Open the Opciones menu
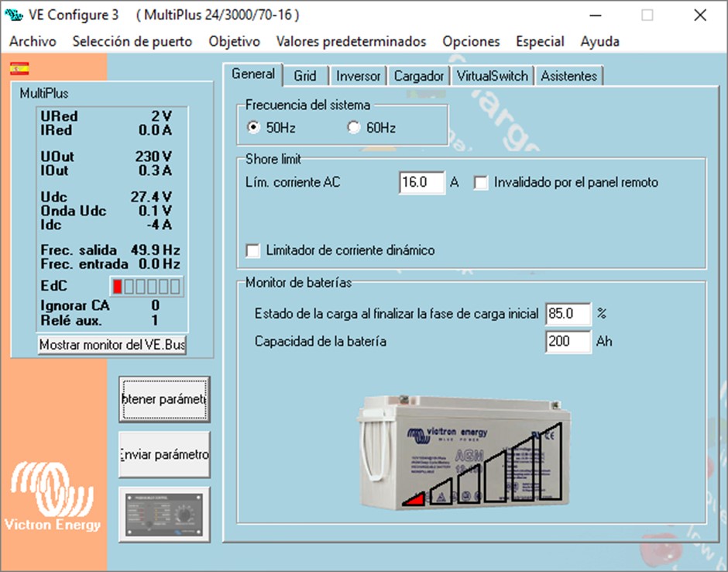Image resolution: width=728 pixels, height=572 pixels. pyautogui.click(x=471, y=41)
